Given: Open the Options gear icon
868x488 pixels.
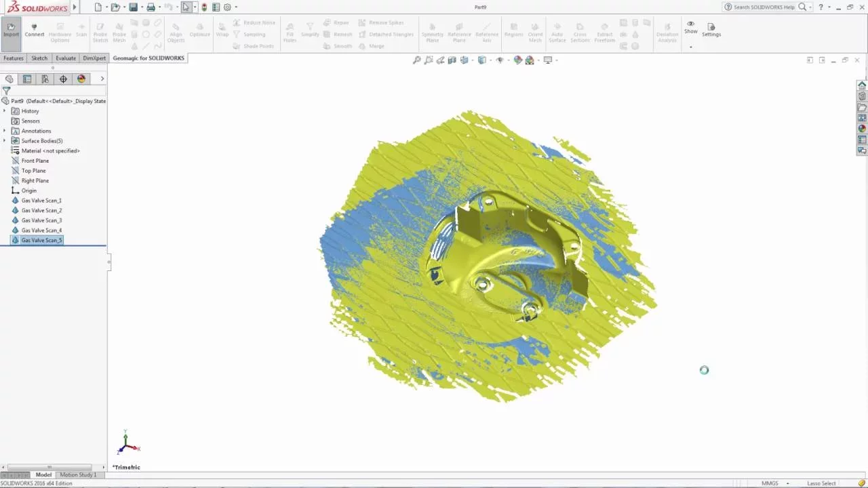Looking at the screenshot, I should coord(227,7).
